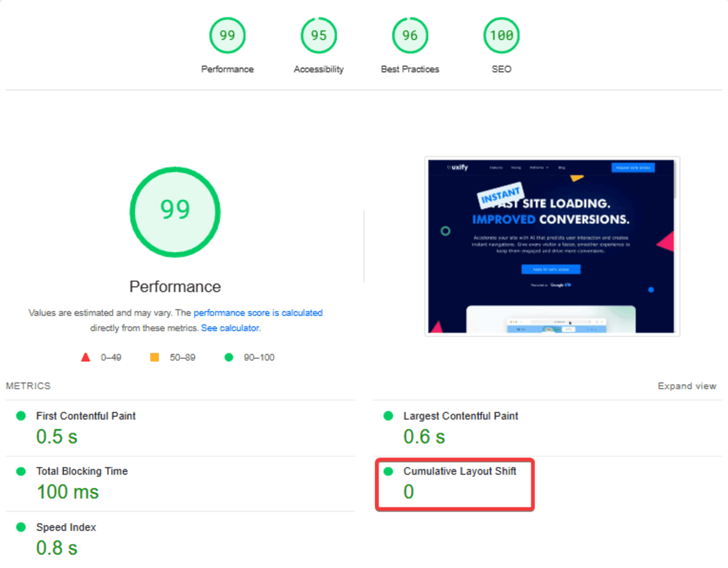
Task: Click the 'Speed Index' metric label
Action: point(66,527)
